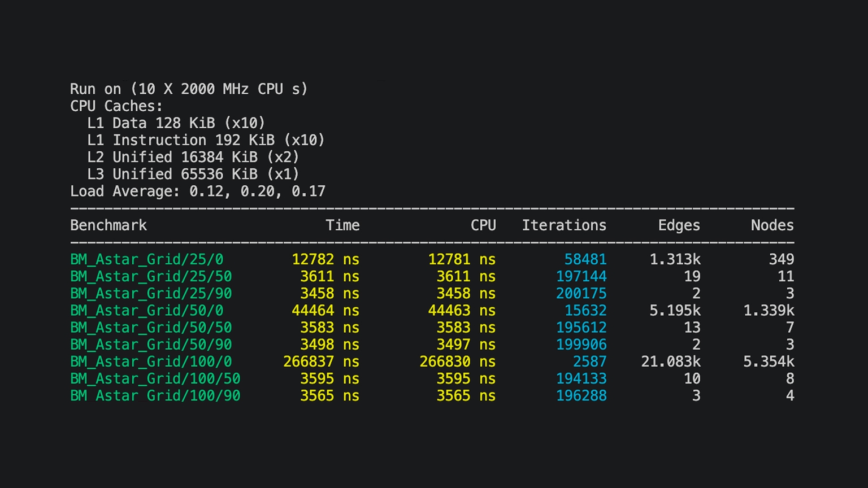Select benchmark name BM_Astar_Grid/25/50
868x488 pixels.
(x=151, y=276)
